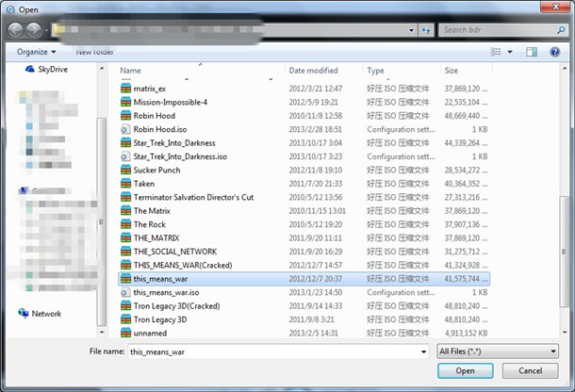This screenshot has height=392, width=575.
Task: Expand the view options dropdown arrow
Action: coord(510,52)
